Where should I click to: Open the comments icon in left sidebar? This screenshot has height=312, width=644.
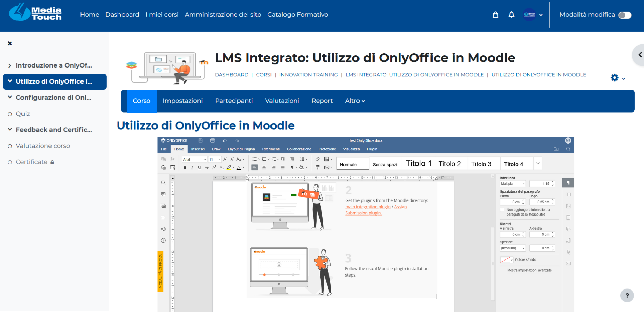click(x=163, y=194)
